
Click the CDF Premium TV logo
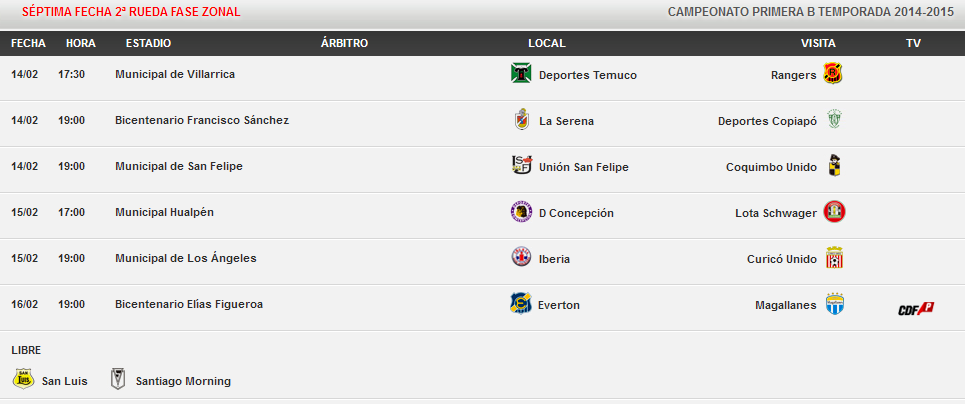(916, 309)
